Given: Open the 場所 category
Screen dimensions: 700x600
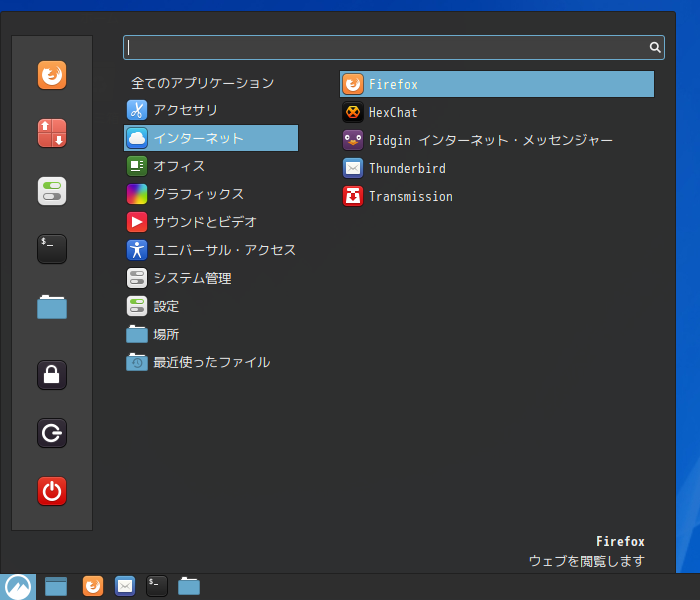Looking at the screenshot, I should (x=211, y=334).
